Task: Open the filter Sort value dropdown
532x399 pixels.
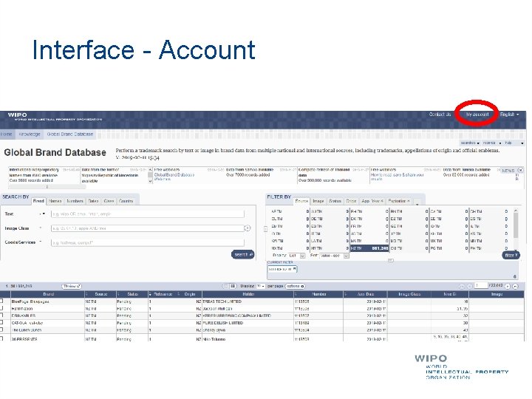Action: click(334, 256)
